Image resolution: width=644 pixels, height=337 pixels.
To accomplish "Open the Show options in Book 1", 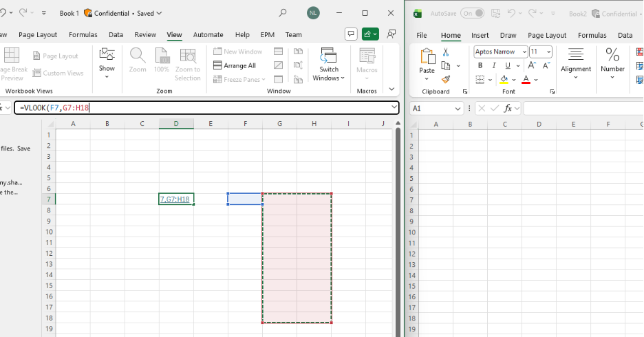I will click(107, 64).
